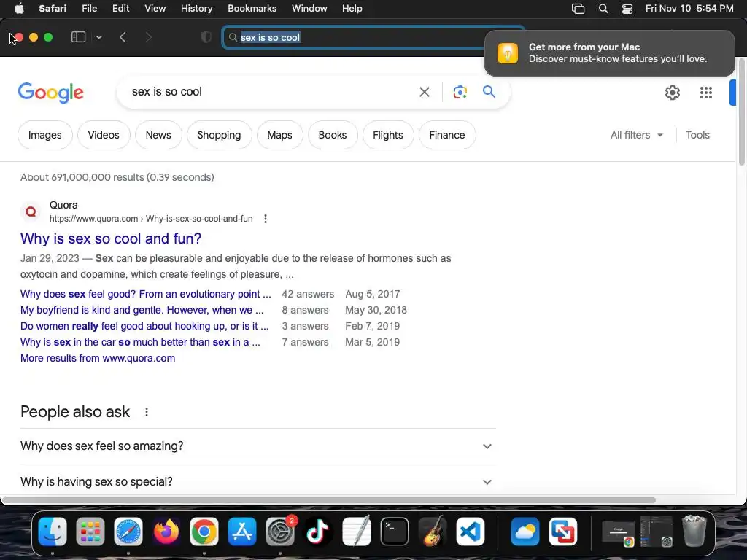Open the Google apps grid

coord(706,93)
